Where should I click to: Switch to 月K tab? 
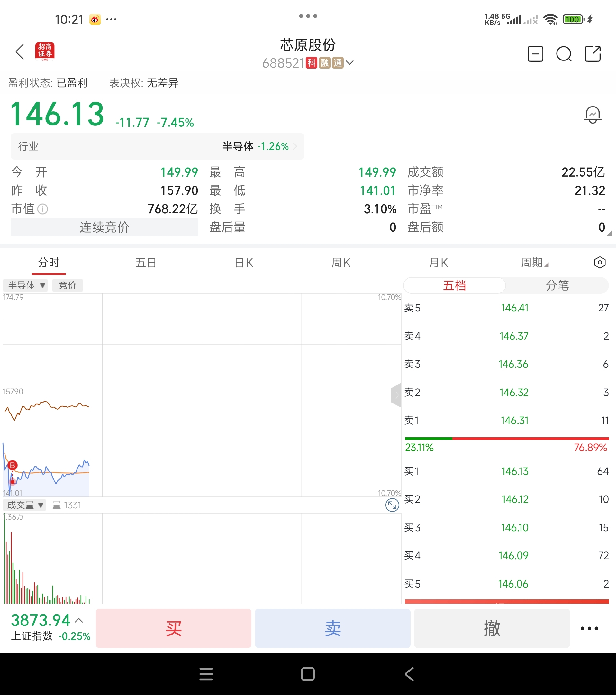(x=438, y=263)
